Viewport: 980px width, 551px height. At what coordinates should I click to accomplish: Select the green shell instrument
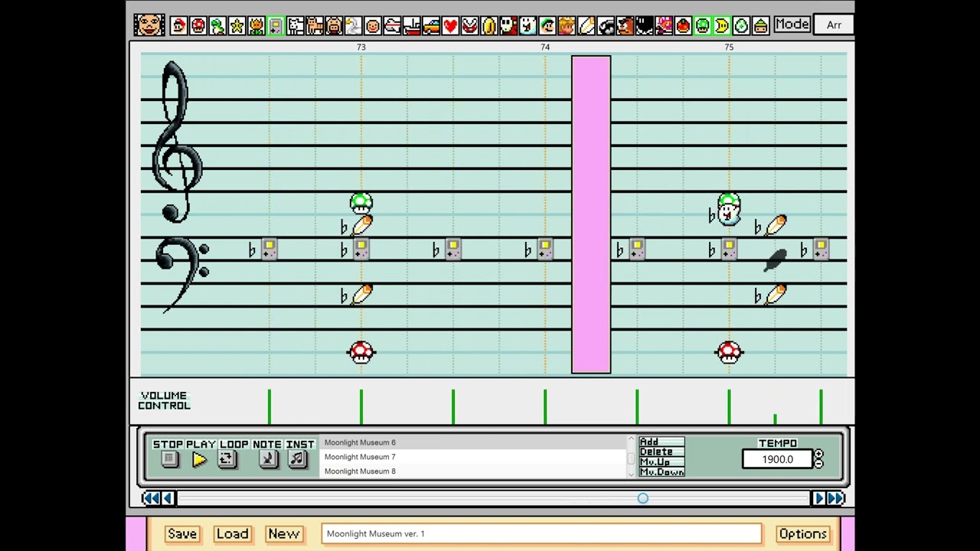tap(760, 26)
